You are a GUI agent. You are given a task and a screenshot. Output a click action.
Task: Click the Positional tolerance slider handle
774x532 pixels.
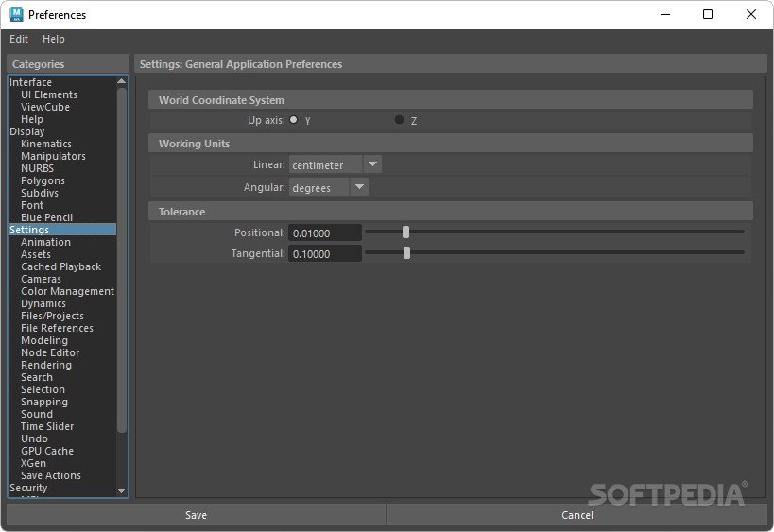(x=405, y=232)
